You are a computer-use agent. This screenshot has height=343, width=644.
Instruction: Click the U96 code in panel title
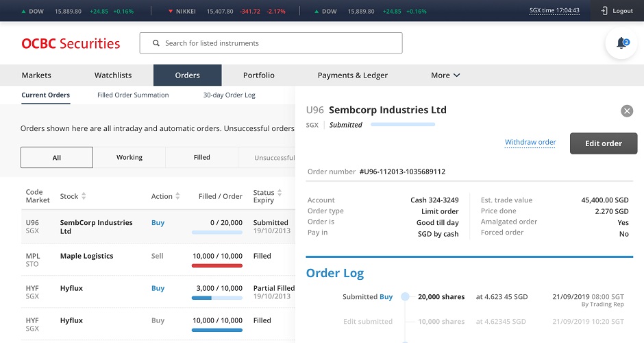315,110
